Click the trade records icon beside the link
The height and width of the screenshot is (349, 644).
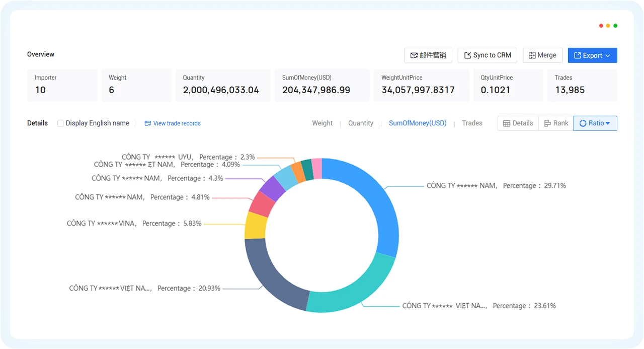(148, 123)
